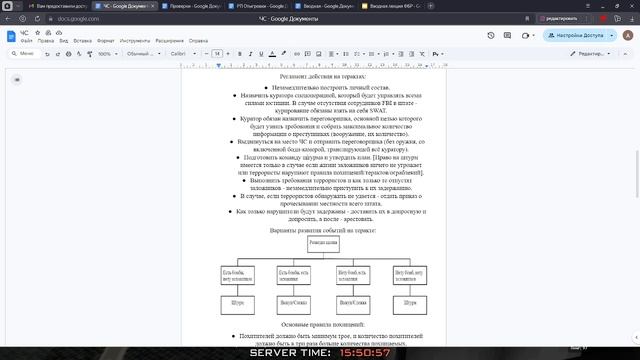The height and width of the screenshot is (360, 640).
Task: Show all comments panel
Action: pos(507,36)
